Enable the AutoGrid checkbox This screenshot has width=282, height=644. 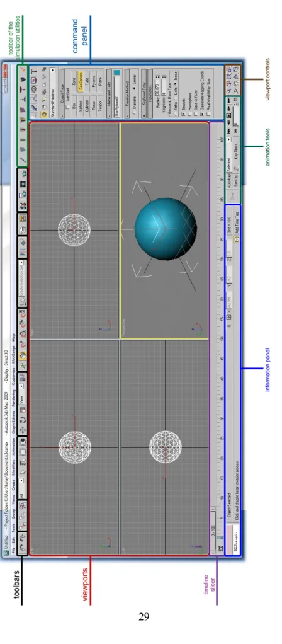click(68, 106)
